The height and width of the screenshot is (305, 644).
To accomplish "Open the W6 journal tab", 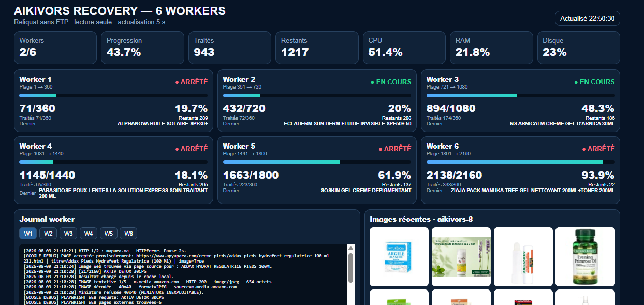I will pos(128,234).
